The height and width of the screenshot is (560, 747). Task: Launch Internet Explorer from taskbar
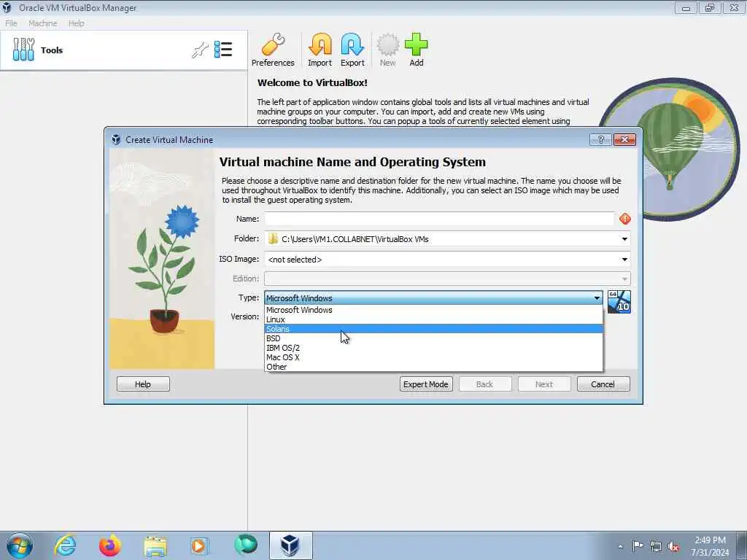pyautogui.click(x=65, y=545)
